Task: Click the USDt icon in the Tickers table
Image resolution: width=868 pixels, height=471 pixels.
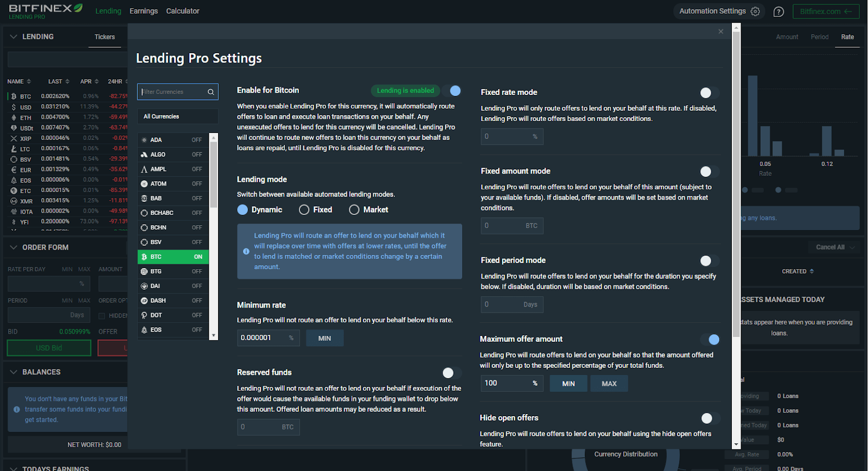Action: pyautogui.click(x=14, y=128)
